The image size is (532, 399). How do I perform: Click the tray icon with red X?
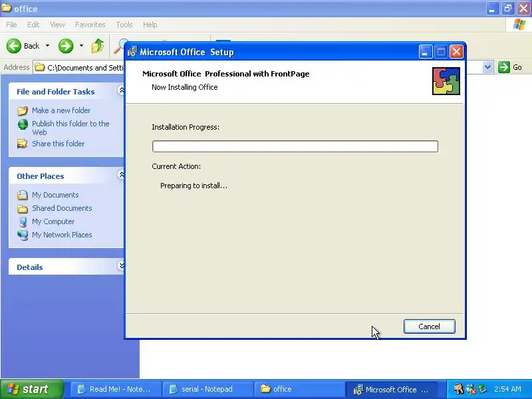(471, 389)
